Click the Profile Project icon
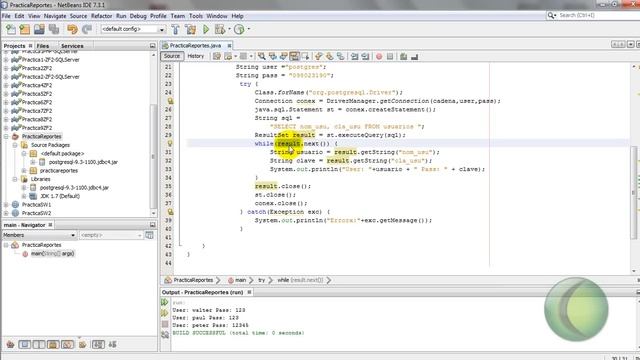The image size is (640, 360). pyautogui.click(x=239, y=29)
